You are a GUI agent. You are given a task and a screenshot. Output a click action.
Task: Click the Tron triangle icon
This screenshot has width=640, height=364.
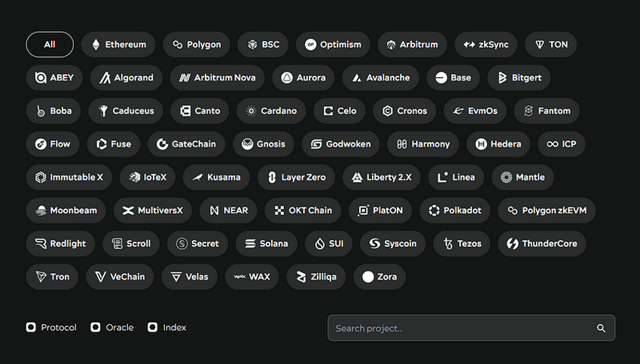(x=41, y=277)
